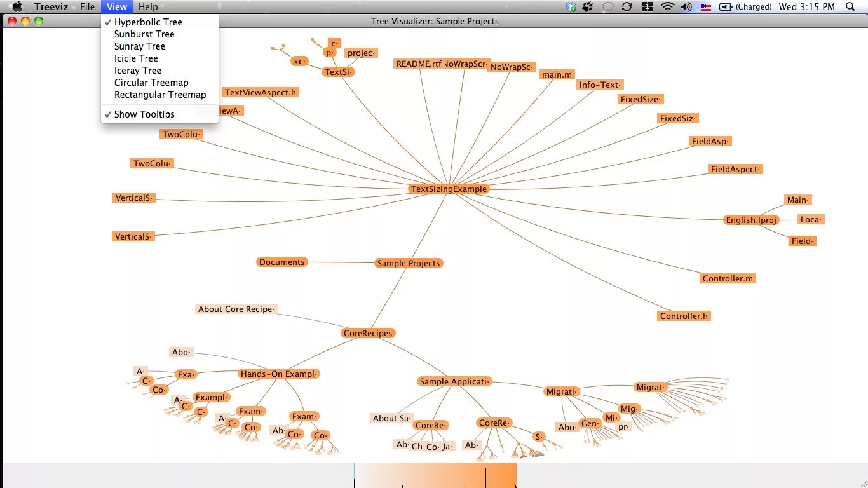Image resolution: width=868 pixels, height=488 pixels.
Task: Select the English.lproj folder node
Action: point(751,220)
